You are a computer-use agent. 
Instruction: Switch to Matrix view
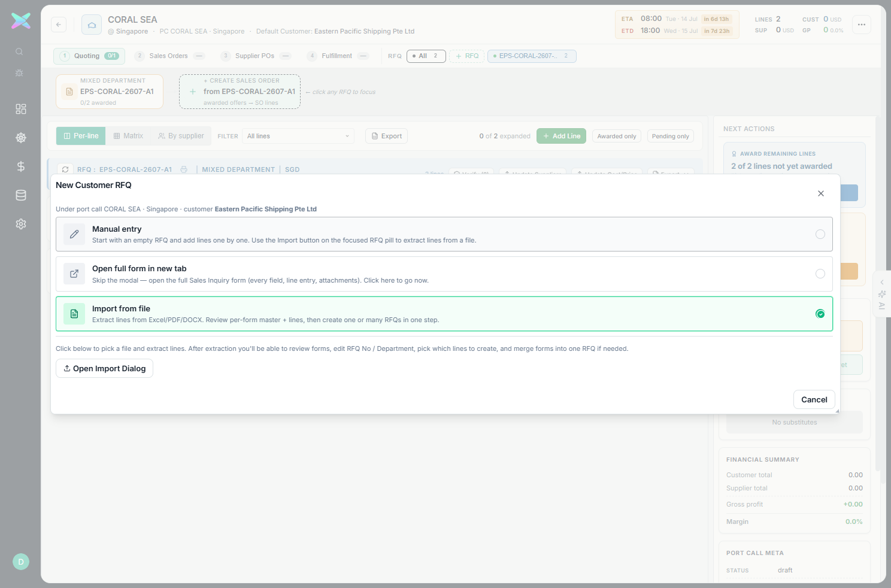point(128,136)
